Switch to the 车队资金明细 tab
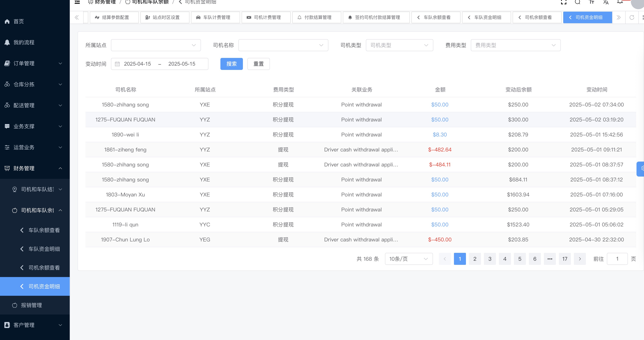Screen dimensions: 644x340 point(486,17)
